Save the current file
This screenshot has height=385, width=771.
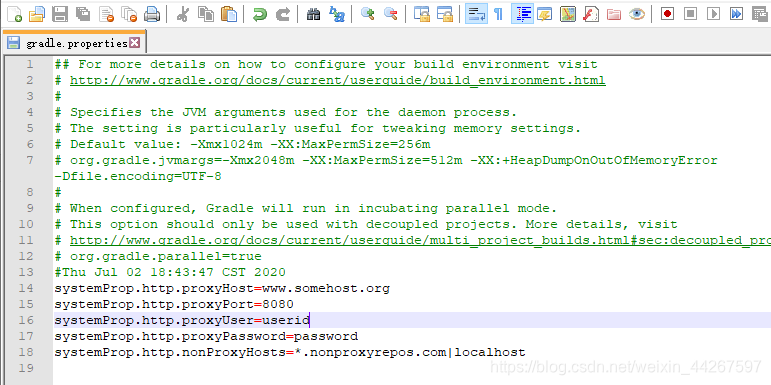tap(59, 14)
